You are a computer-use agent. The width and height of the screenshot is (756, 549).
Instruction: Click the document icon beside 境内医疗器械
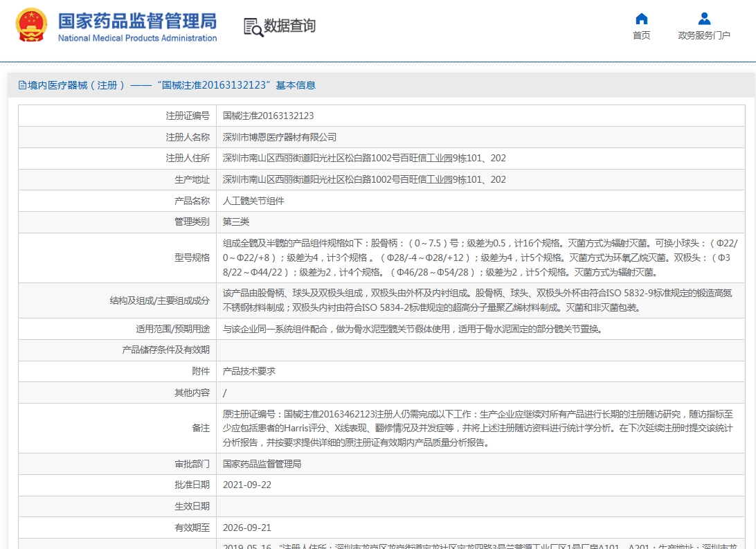click(x=22, y=85)
